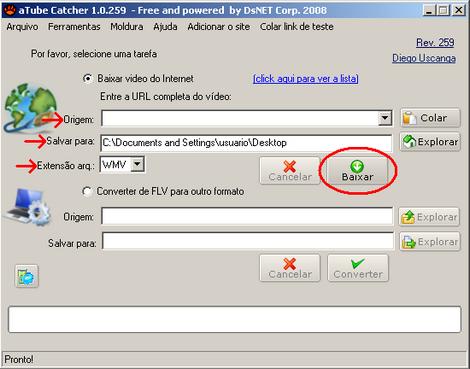This screenshot has height=369, width=470.
Task: Click the Salvar para path field for download
Action: click(x=246, y=143)
